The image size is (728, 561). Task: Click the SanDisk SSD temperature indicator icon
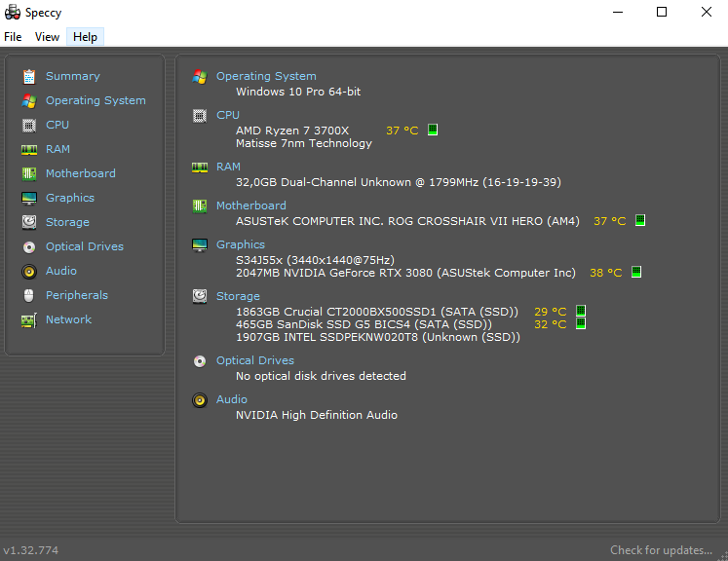click(x=581, y=323)
